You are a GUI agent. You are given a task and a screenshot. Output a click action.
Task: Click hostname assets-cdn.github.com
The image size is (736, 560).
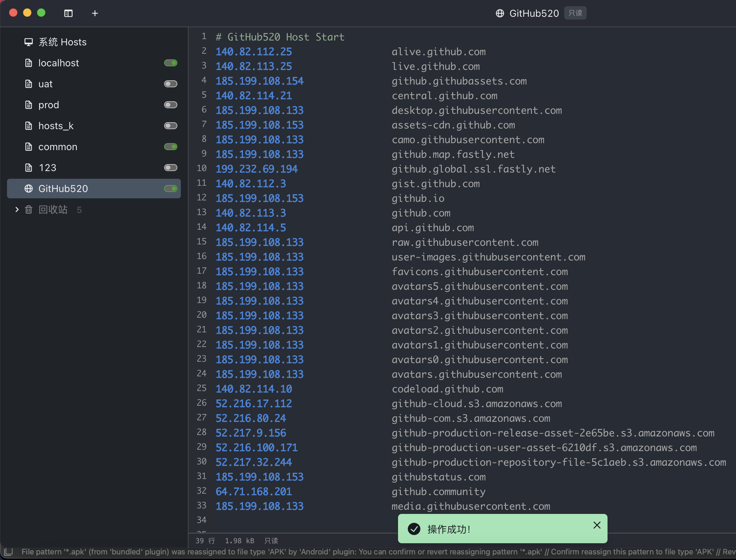(453, 125)
